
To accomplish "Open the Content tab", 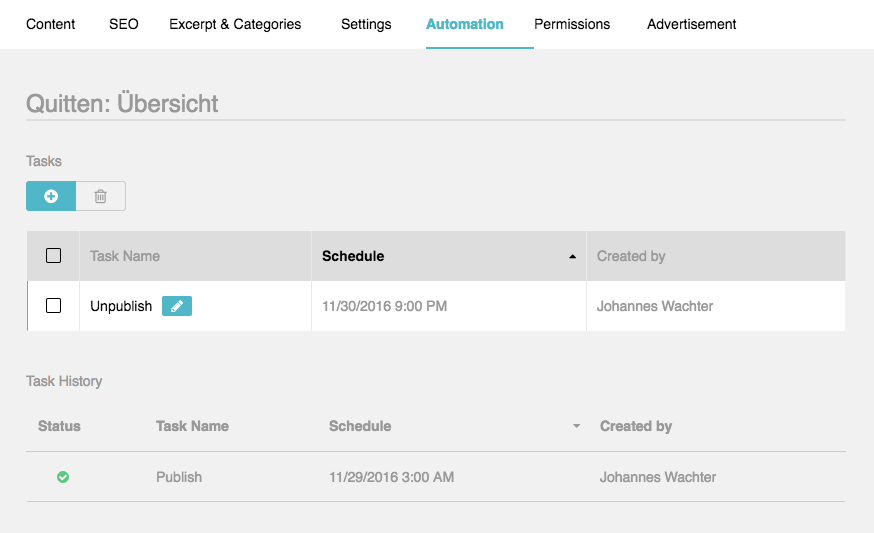I will click(x=51, y=25).
